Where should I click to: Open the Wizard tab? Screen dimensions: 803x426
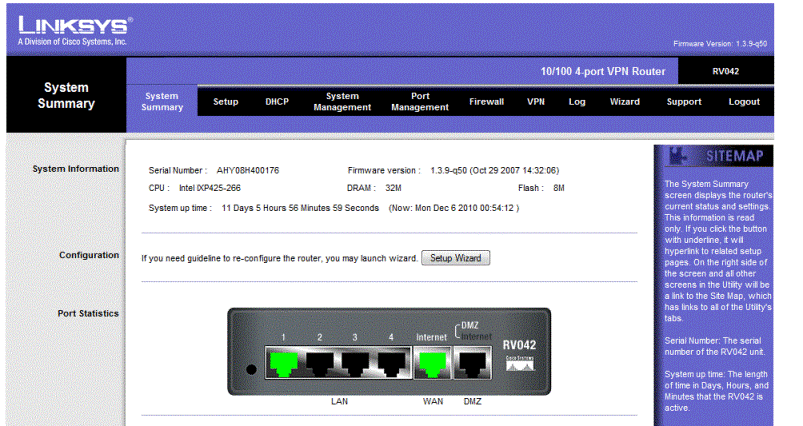coord(625,101)
